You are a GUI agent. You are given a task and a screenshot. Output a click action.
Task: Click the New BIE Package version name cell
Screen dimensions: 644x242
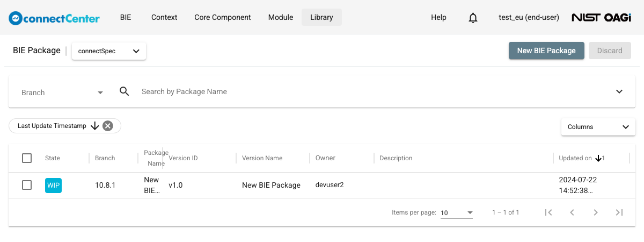[271, 185]
